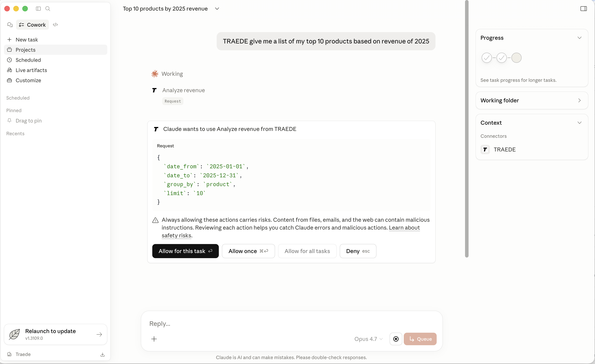Click the download icon beside Traede
The height and width of the screenshot is (364, 595).
click(x=102, y=354)
